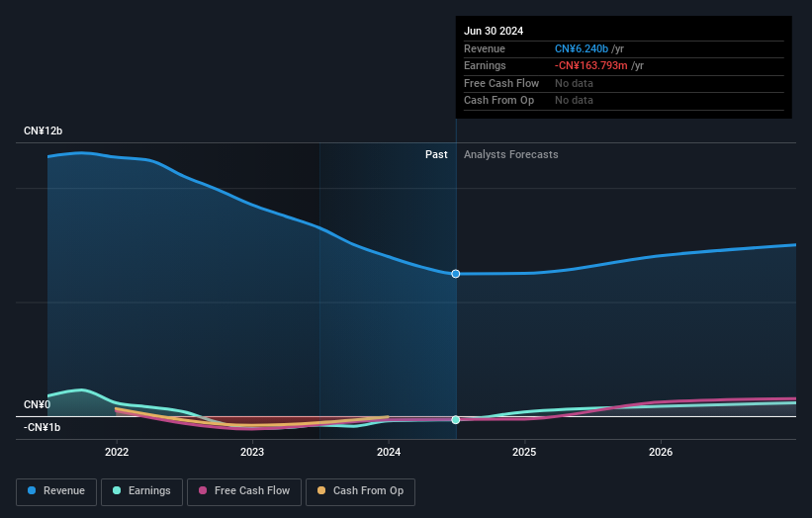Click the 'Jun 30 2024' tooltip date
Viewport: 812px width, 518px height.
(494, 31)
